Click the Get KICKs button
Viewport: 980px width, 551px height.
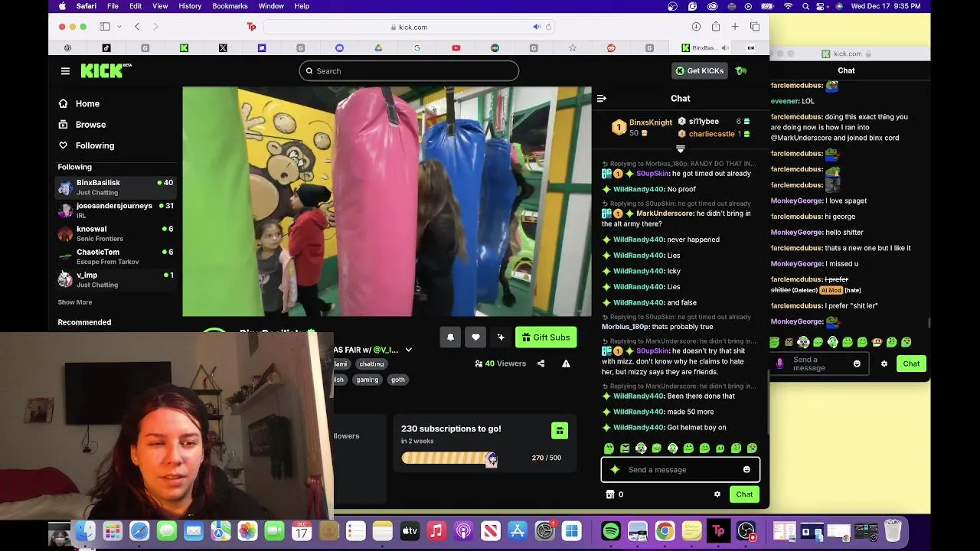699,71
